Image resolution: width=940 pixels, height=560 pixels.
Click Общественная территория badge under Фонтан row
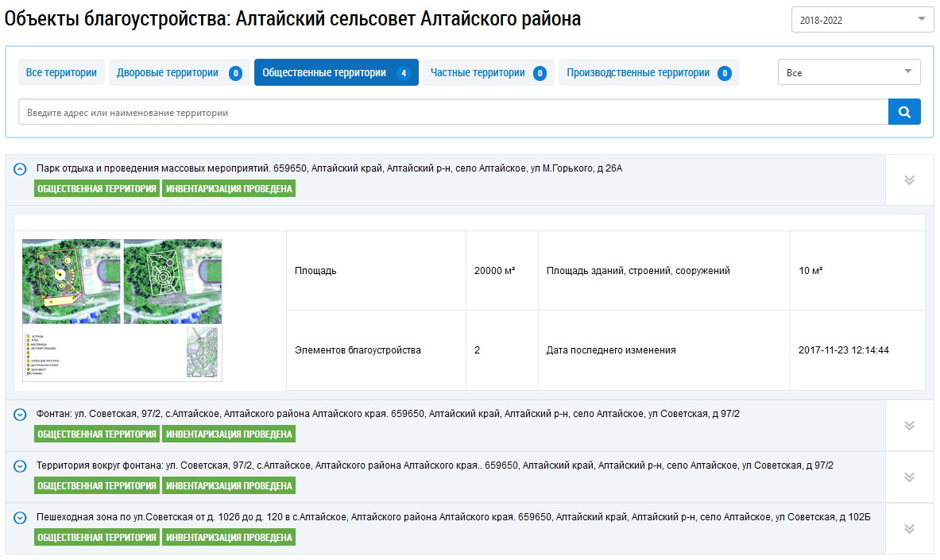[x=96, y=434]
